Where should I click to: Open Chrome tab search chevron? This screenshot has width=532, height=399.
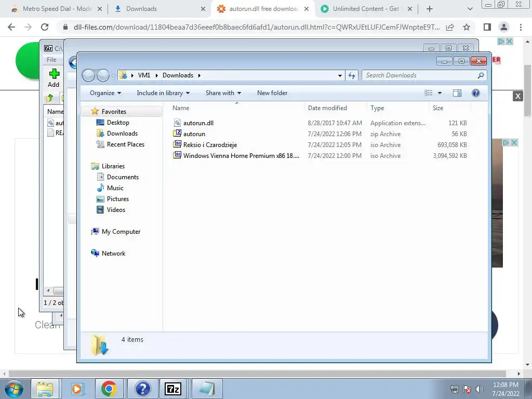tap(470, 9)
